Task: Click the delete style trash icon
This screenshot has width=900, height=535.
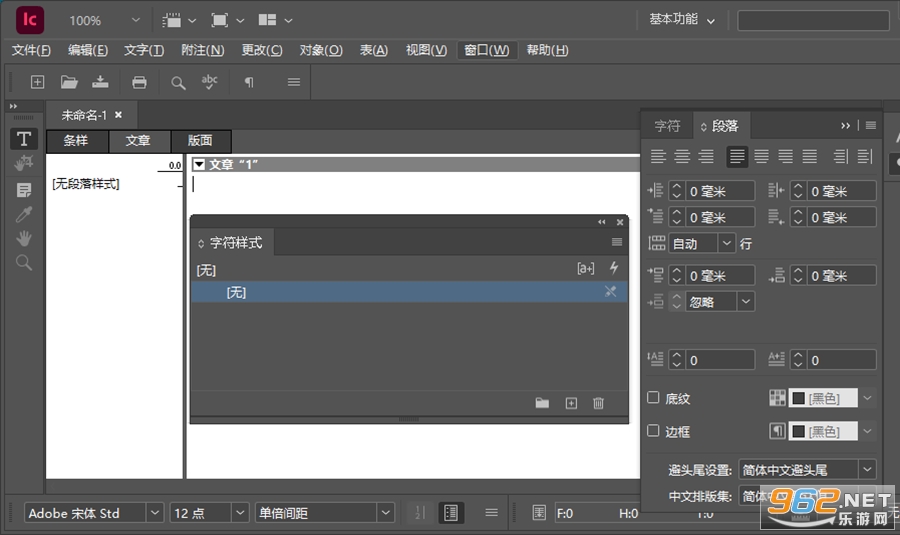Action: pos(598,404)
